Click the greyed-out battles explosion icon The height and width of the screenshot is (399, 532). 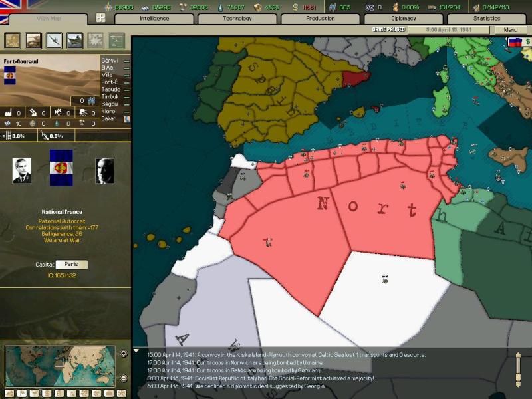[x=96, y=41]
